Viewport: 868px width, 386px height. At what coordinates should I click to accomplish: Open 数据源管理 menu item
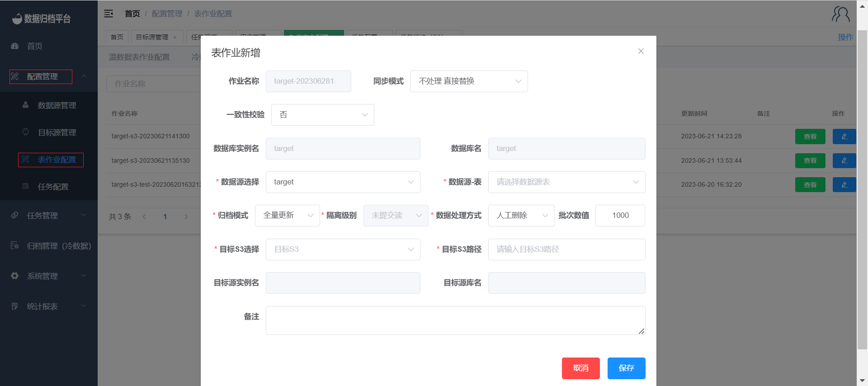[x=49, y=105]
